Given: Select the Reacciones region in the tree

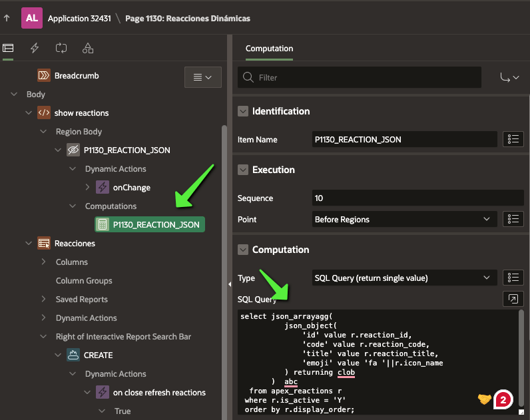Looking at the screenshot, I should point(75,244).
